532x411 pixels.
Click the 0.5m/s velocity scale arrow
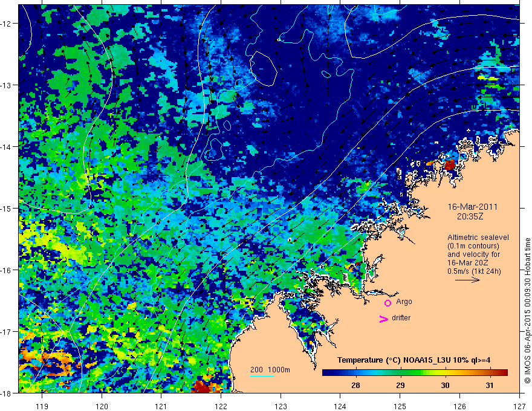click(x=467, y=280)
